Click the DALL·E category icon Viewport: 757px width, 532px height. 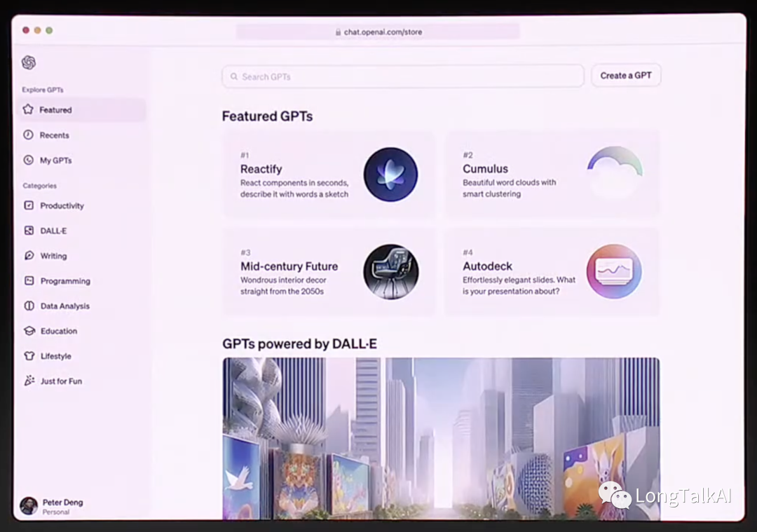click(x=29, y=231)
